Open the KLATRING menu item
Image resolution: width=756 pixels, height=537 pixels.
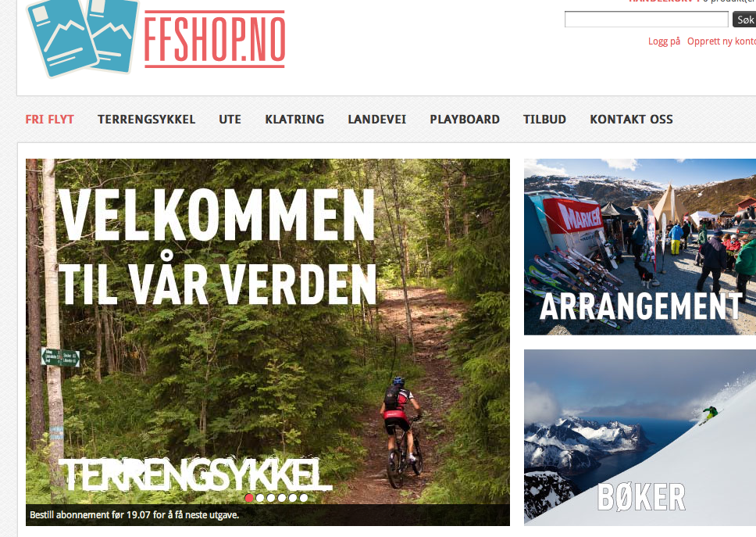294,119
